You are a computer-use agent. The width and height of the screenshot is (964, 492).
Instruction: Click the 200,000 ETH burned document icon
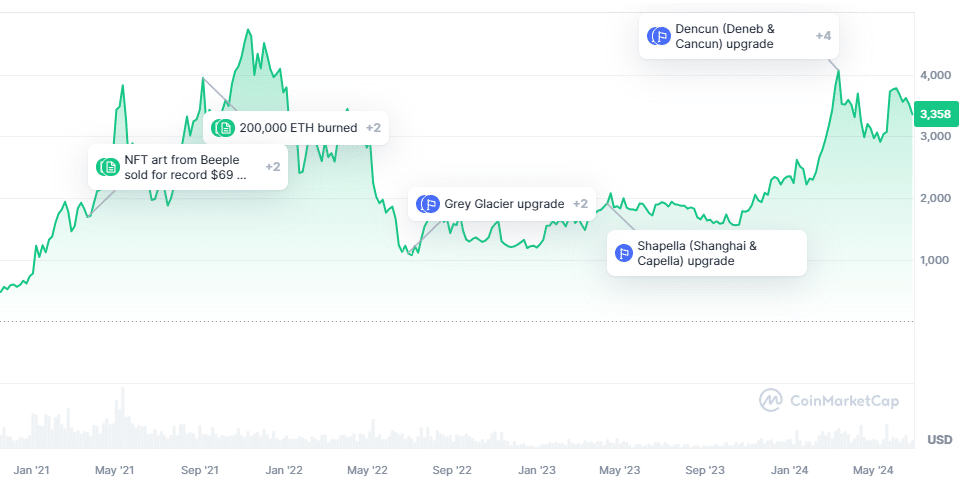click(224, 128)
